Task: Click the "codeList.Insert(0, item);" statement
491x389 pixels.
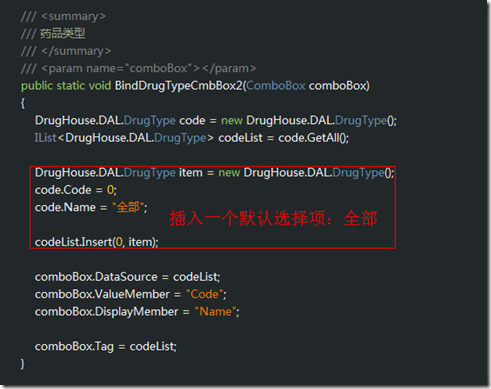Action: [x=97, y=242]
